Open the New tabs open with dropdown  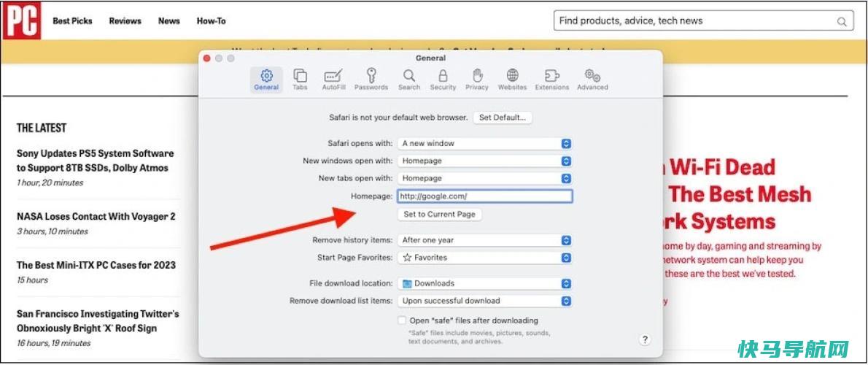coord(484,178)
